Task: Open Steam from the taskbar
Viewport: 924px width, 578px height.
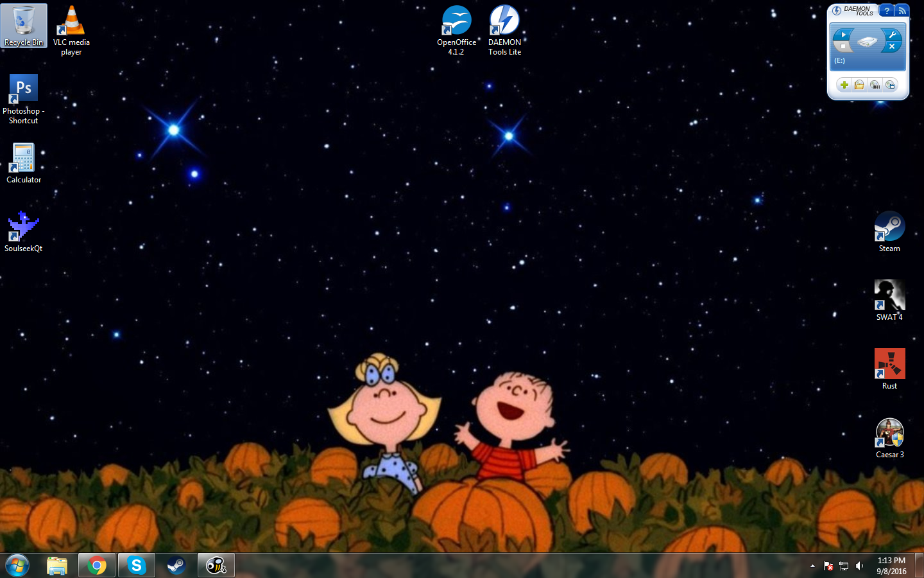Action: click(x=176, y=566)
